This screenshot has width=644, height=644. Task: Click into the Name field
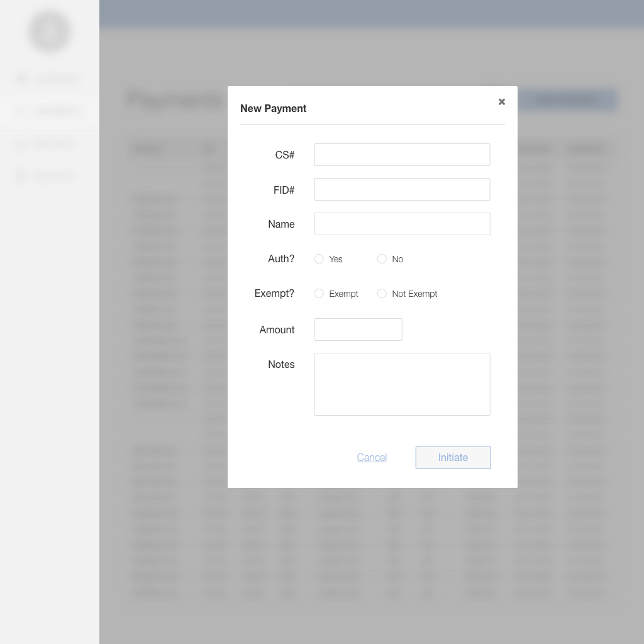tap(402, 224)
